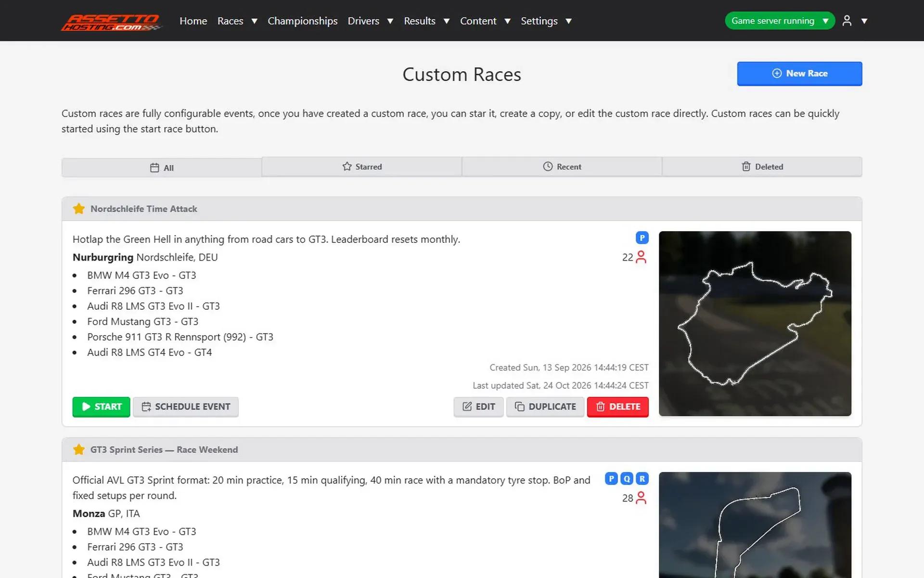Viewport: 924px width, 578px height.
Task: Click the P badge on GT3 Sprint Series
Action: point(611,479)
